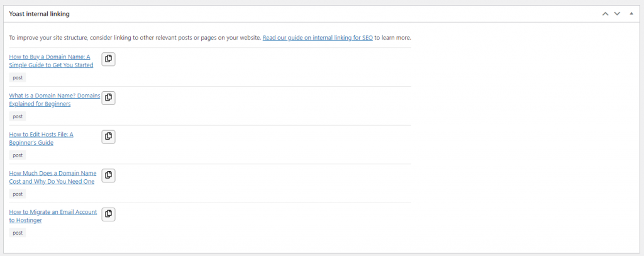Copy link for What Is a Domain Name post
The height and width of the screenshot is (256, 644).
108,98
